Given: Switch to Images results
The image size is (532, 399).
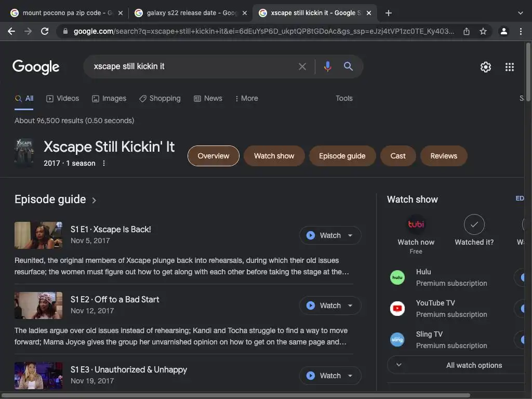Looking at the screenshot, I should 109,98.
